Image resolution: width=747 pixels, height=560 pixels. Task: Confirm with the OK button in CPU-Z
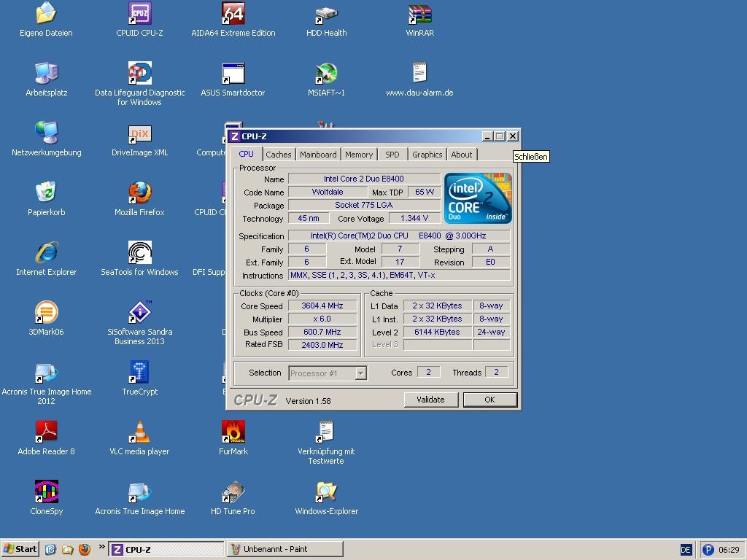click(x=489, y=400)
